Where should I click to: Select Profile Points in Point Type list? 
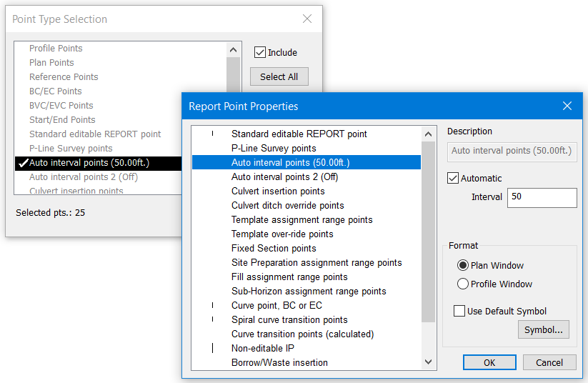click(x=56, y=49)
